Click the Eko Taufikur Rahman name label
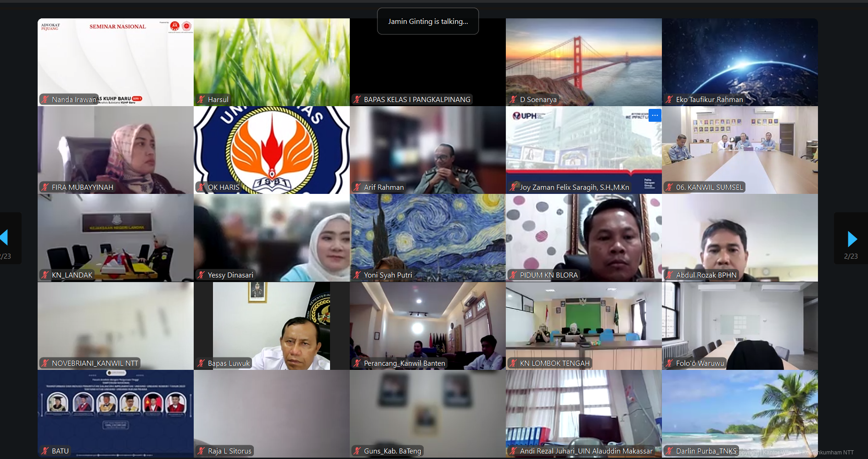The height and width of the screenshot is (459, 868). point(709,99)
